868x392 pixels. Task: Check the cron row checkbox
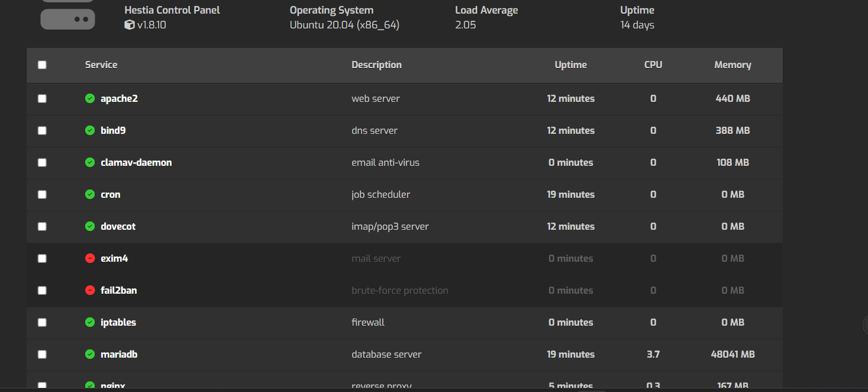(42, 195)
